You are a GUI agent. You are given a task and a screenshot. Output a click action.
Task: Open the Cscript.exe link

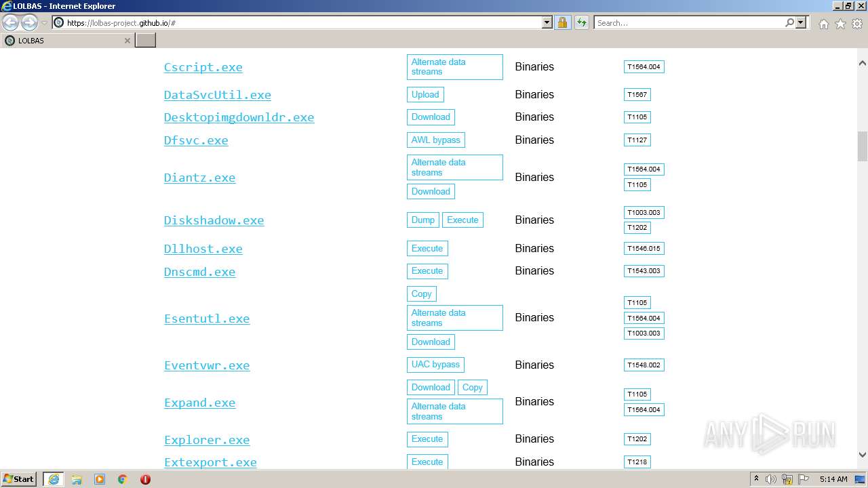pyautogui.click(x=203, y=67)
